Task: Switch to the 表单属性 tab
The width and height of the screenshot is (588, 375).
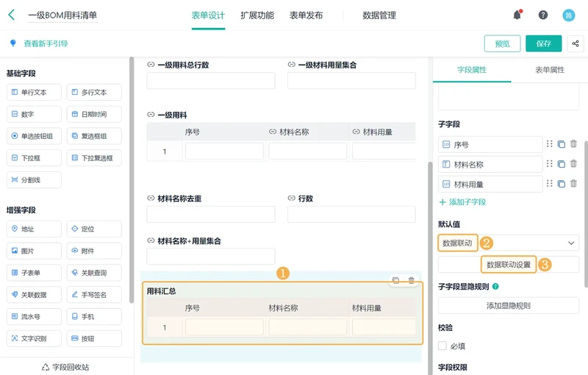Action: 549,70
